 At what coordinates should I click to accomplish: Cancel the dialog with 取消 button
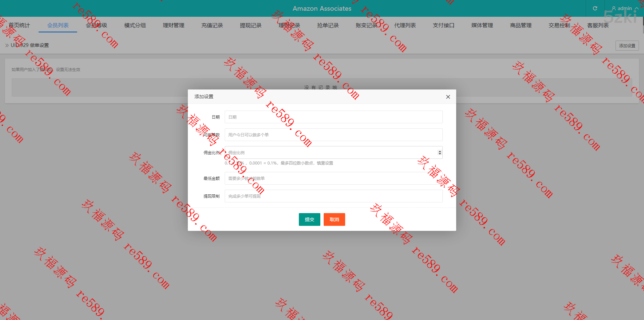tap(334, 219)
